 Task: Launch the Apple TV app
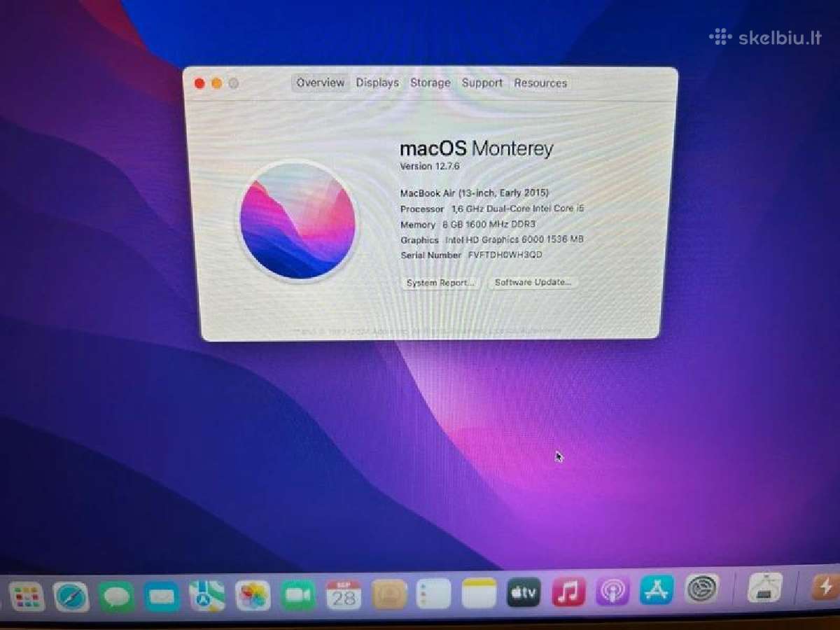524,593
